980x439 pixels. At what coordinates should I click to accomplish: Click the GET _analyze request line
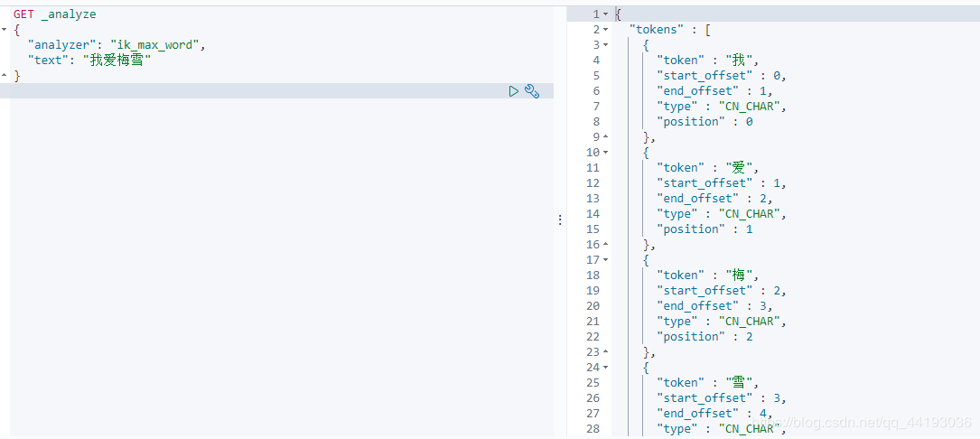pos(55,14)
